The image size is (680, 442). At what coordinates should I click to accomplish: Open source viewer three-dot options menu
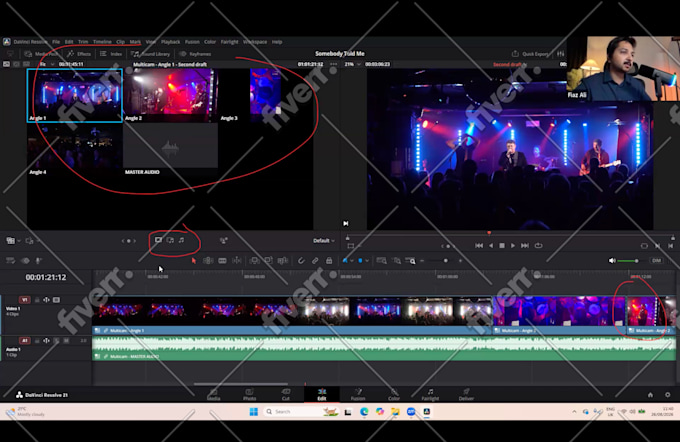[x=333, y=64]
